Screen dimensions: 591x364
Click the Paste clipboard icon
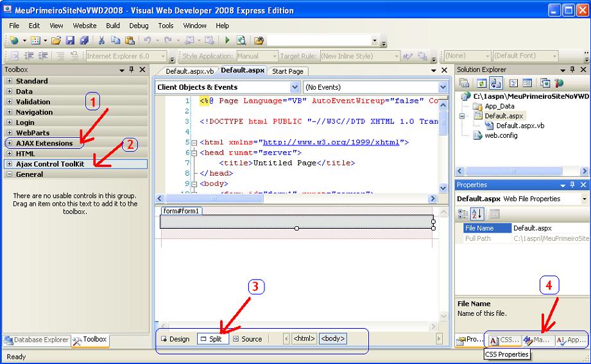(x=130, y=40)
